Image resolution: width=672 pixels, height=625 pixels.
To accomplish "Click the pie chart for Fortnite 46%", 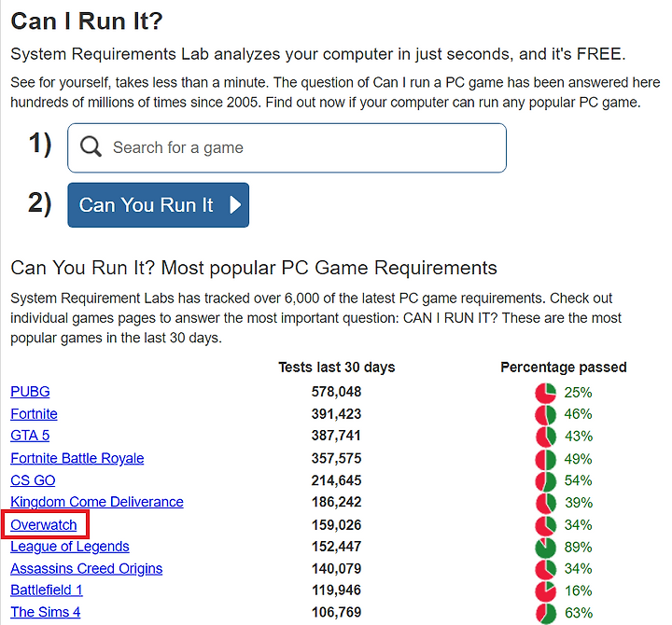I will pos(545,414).
